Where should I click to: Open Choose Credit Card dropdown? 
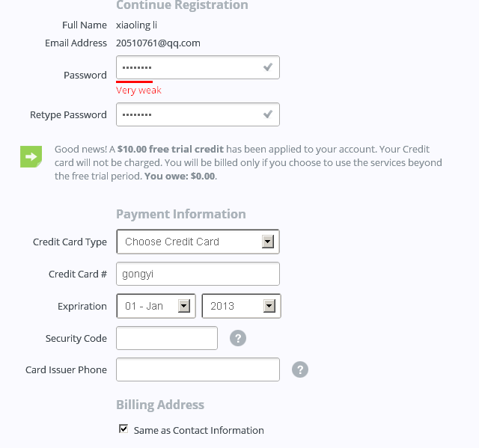pos(198,242)
